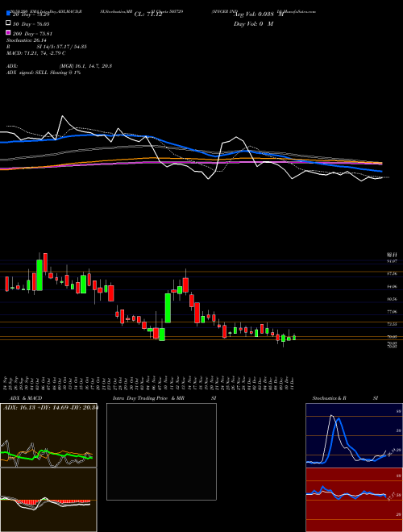
Task: Click the 'Intra Day Trading Price & MR SI' title
Action: click(x=164, y=398)
